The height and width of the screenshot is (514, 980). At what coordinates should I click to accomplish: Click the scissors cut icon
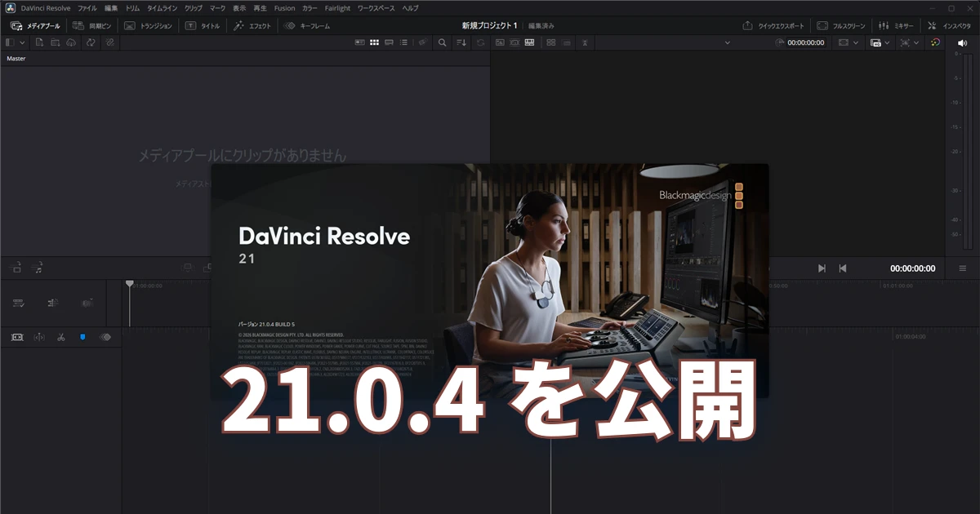[x=60, y=336]
